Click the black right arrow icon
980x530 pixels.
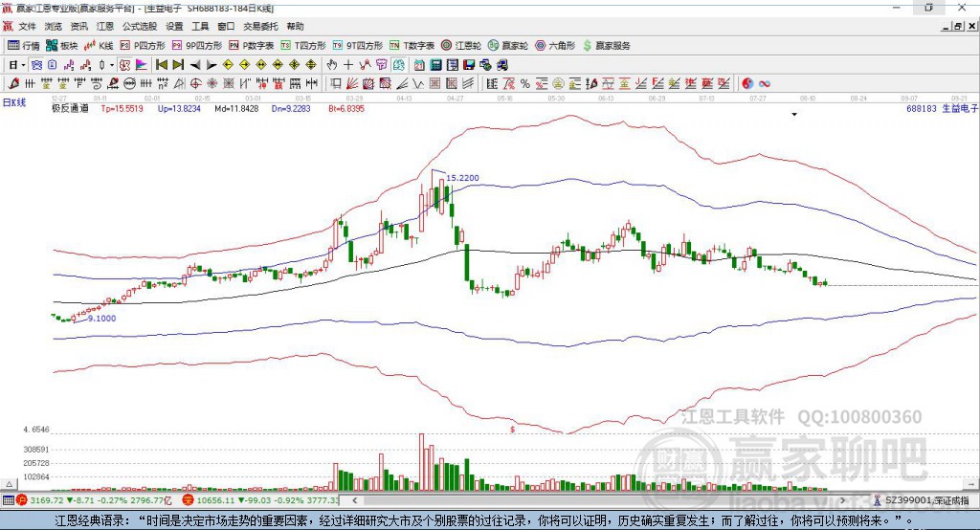coord(212,65)
